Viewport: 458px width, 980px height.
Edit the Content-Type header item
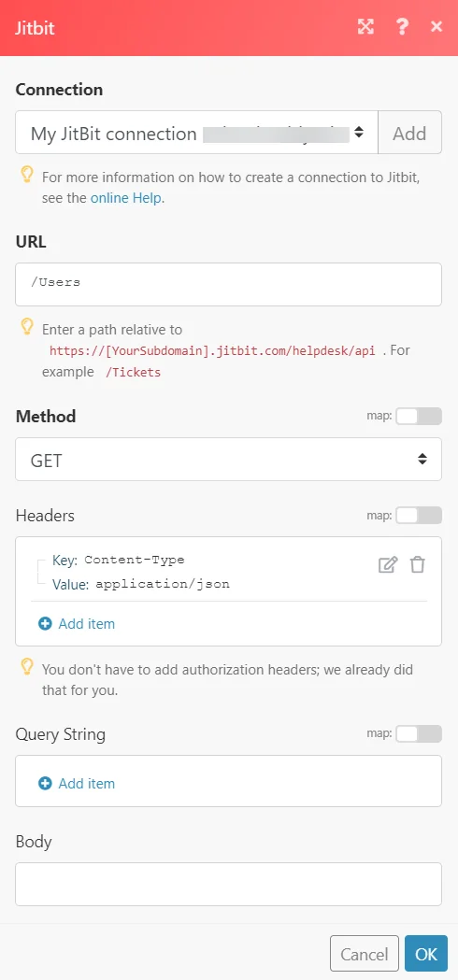click(x=388, y=565)
